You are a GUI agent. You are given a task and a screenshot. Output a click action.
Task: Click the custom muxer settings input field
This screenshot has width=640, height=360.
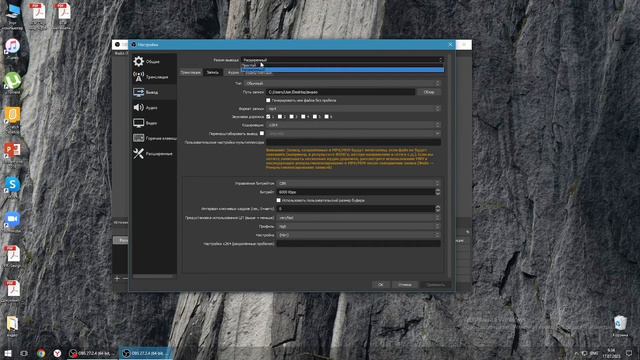coord(353,142)
